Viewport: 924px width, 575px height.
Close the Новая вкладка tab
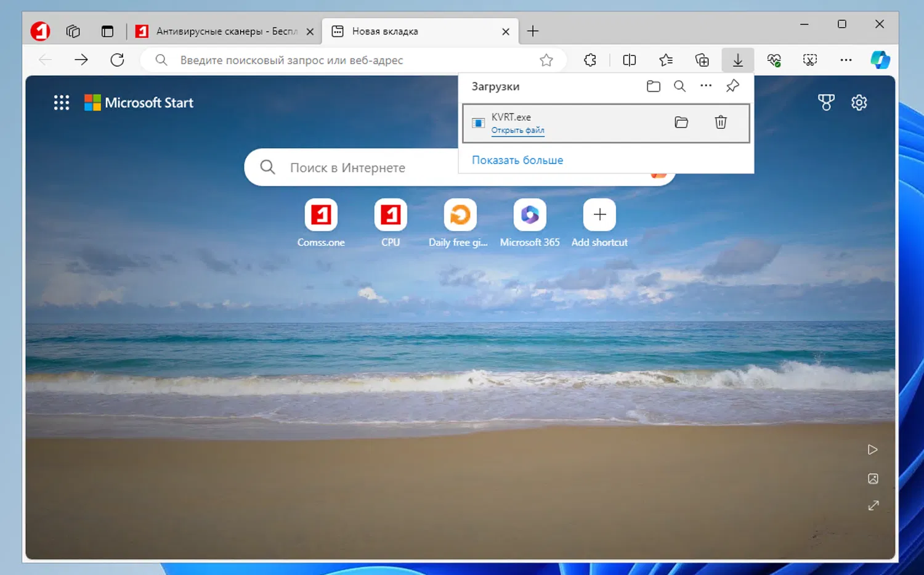coord(506,31)
